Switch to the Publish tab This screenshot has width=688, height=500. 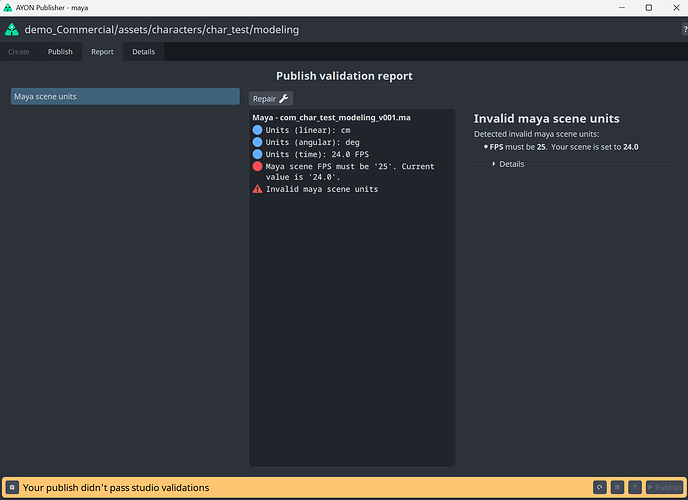[x=60, y=52]
